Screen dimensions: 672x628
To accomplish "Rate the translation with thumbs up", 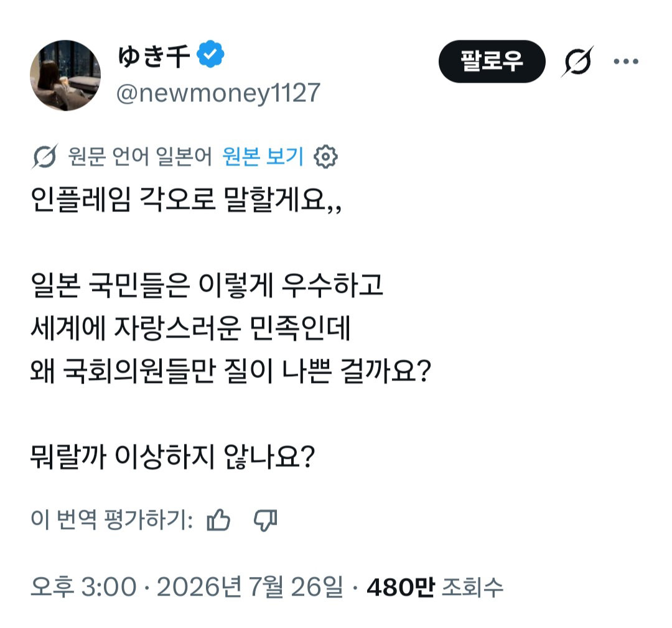I will (218, 520).
